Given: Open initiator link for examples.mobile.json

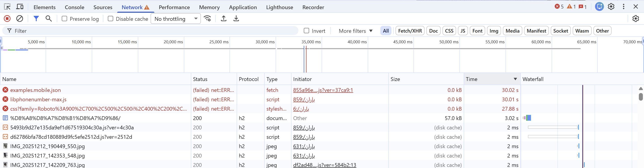Looking at the screenshot, I should 323,90.
